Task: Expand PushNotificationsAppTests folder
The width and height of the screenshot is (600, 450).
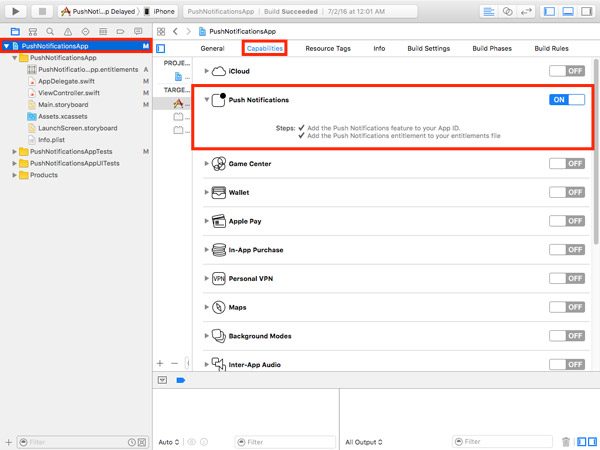Action: (14, 152)
